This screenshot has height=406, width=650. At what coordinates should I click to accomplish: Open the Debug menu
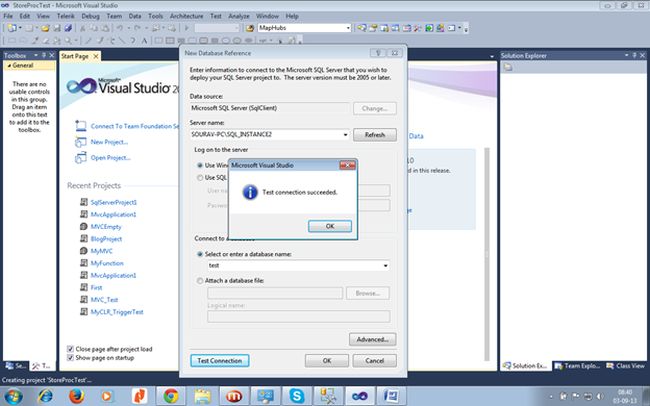pyautogui.click(x=90, y=16)
